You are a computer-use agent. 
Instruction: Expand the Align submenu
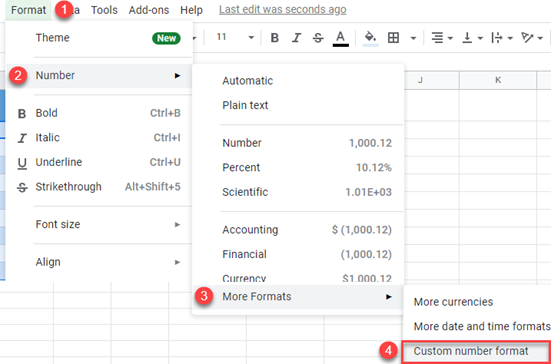(99, 262)
